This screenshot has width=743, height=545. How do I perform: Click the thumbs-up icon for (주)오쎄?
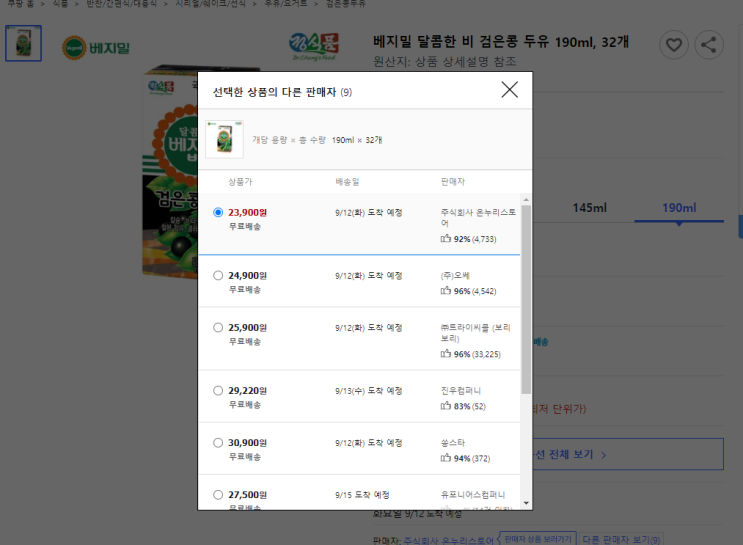tap(445, 291)
